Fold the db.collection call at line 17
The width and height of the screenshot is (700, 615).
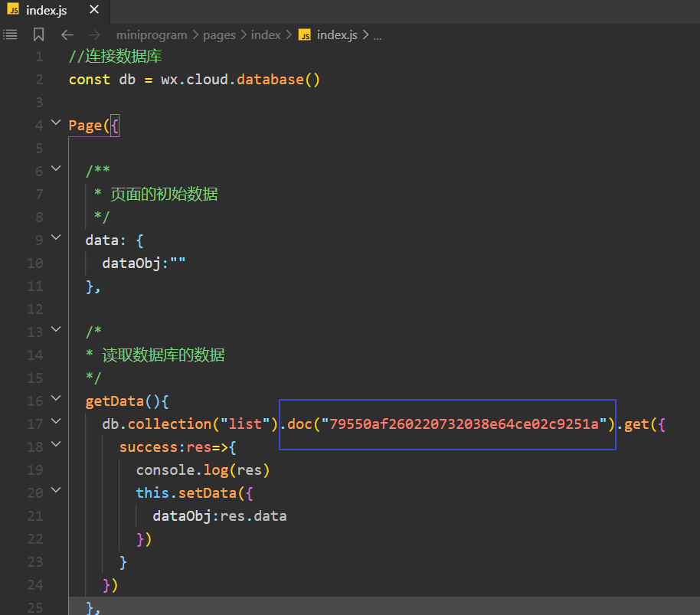coord(56,421)
